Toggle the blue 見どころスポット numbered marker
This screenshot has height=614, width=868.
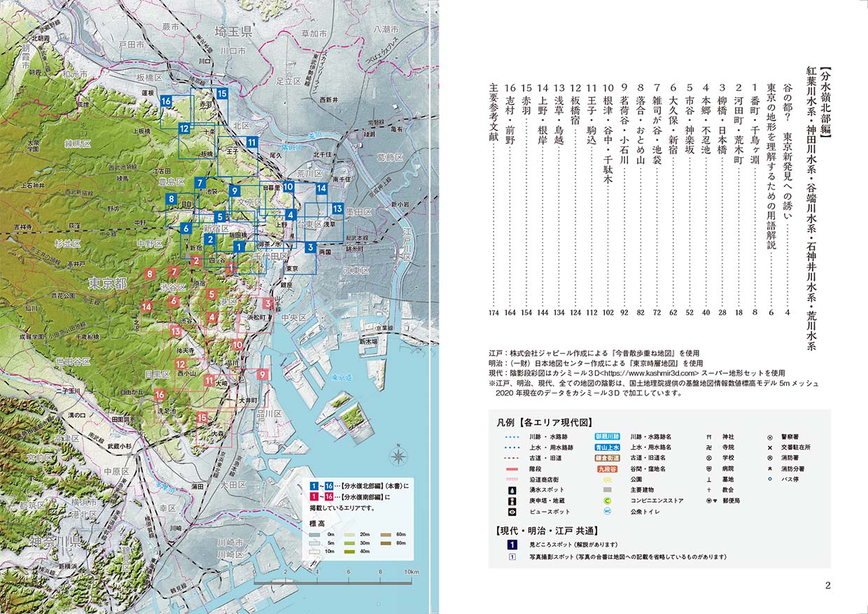pyautogui.click(x=512, y=544)
